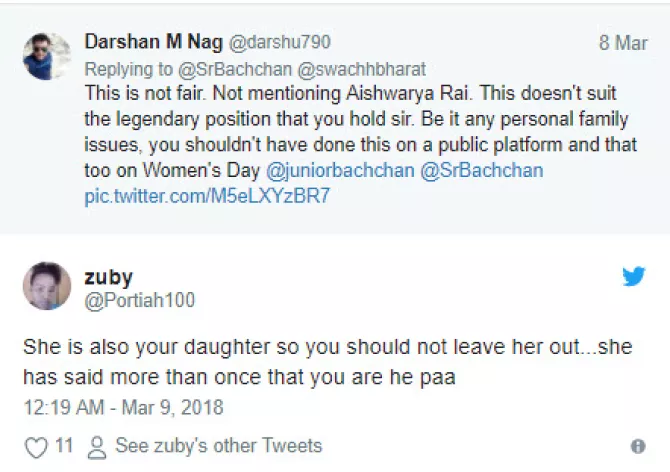Screen dimensions: 670x472
Task: Click the Twitter bird logo
Action: [x=634, y=277]
